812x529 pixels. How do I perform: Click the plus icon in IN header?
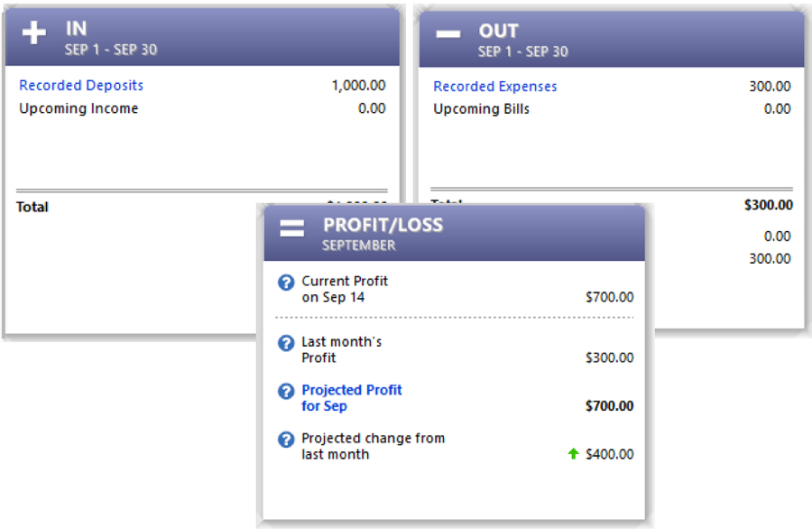point(34,33)
